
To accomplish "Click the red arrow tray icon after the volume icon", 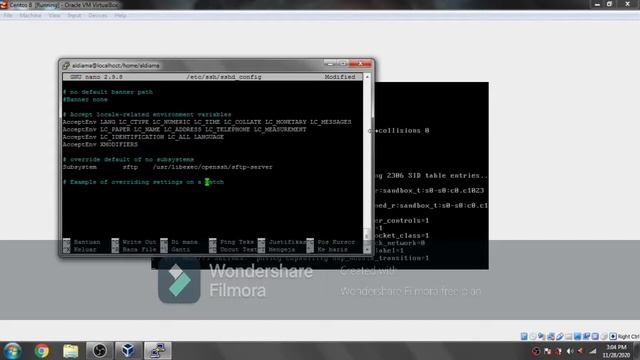I will (580, 351).
